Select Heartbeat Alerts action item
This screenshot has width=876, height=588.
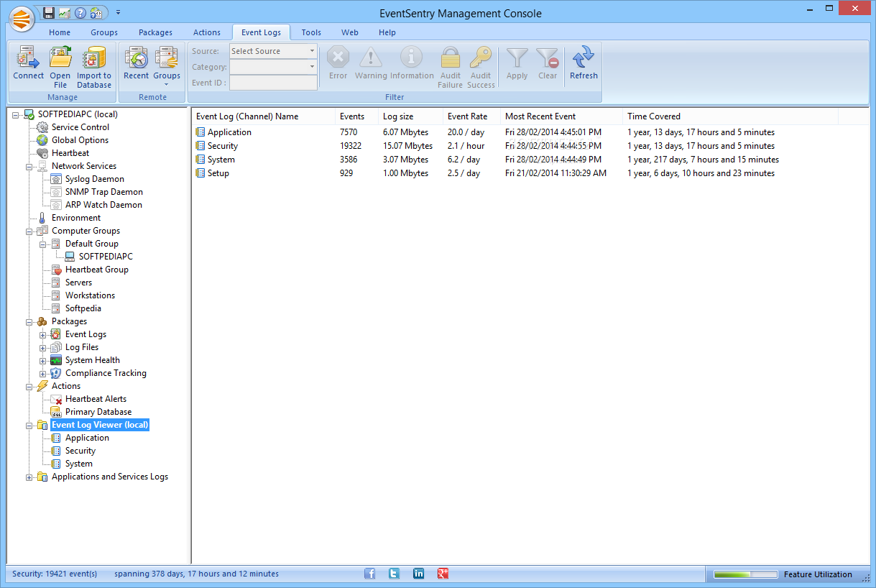[96, 399]
